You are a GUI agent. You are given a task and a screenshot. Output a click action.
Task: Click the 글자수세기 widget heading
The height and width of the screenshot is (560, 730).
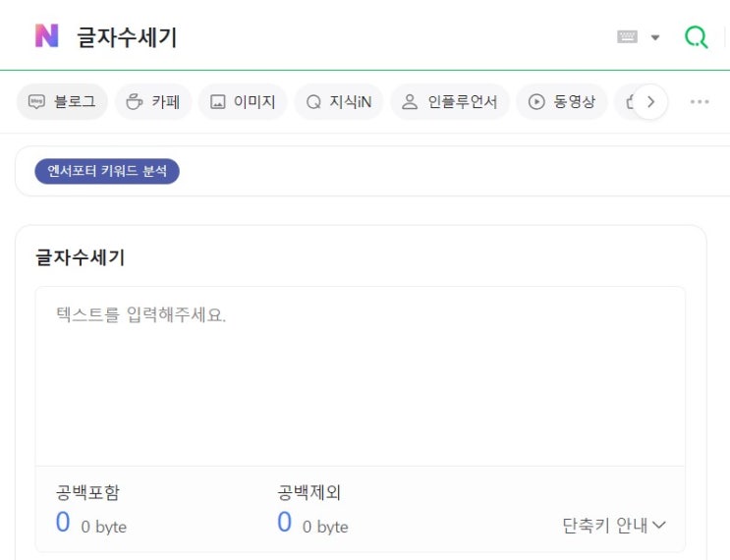81,258
